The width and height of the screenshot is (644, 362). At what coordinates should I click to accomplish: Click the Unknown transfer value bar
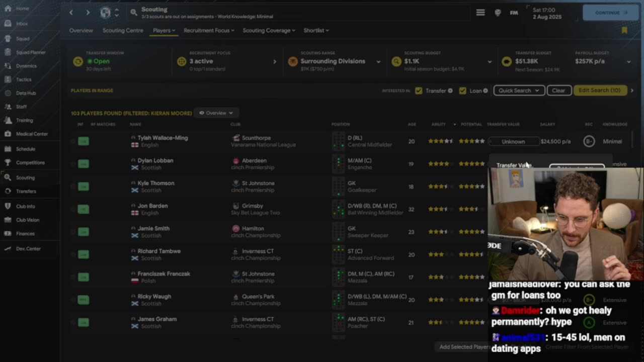click(x=513, y=141)
